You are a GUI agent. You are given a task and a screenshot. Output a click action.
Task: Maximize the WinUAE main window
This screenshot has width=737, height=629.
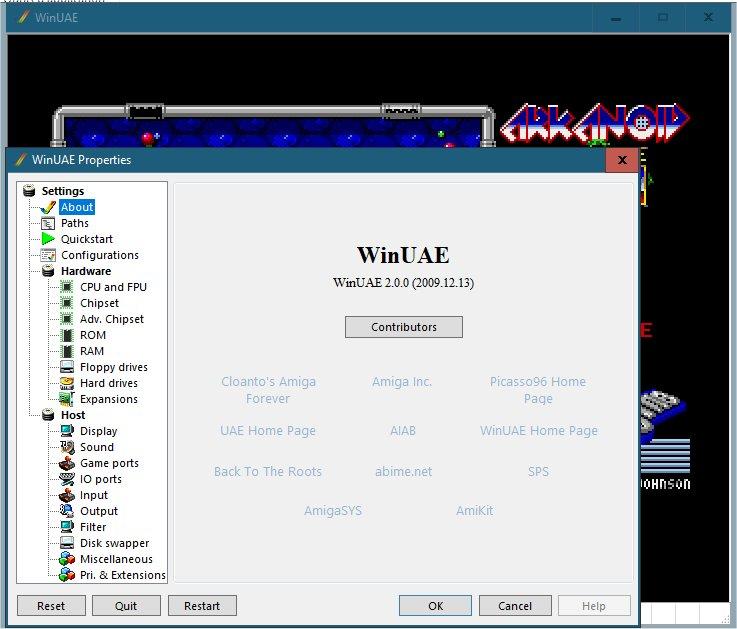pyautogui.click(x=663, y=18)
